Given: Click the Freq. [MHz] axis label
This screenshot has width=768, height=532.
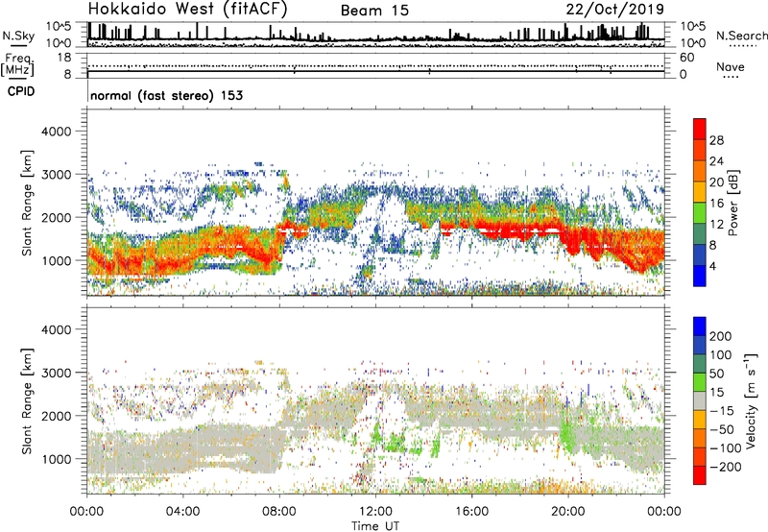Looking at the screenshot, I should pyautogui.click(x=17, y=65).
